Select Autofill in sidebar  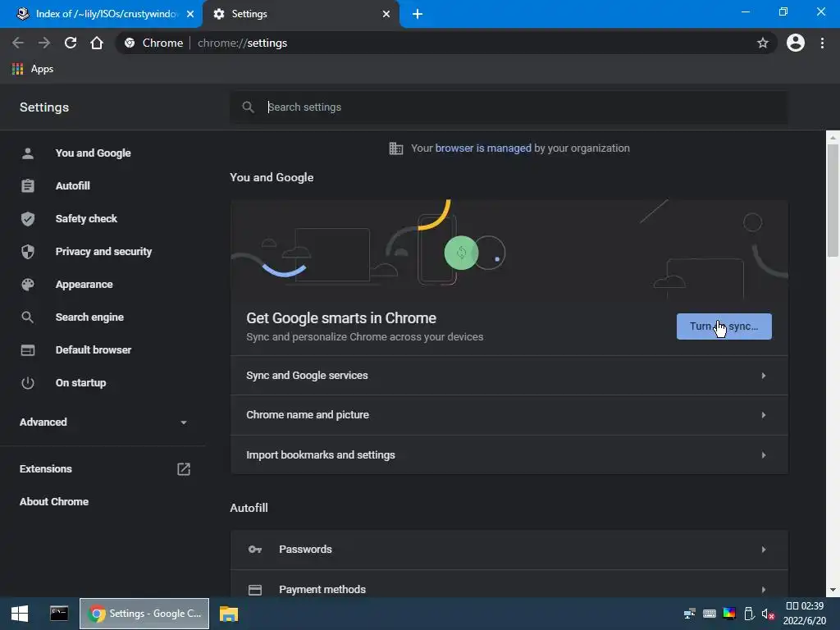point(73,186)
